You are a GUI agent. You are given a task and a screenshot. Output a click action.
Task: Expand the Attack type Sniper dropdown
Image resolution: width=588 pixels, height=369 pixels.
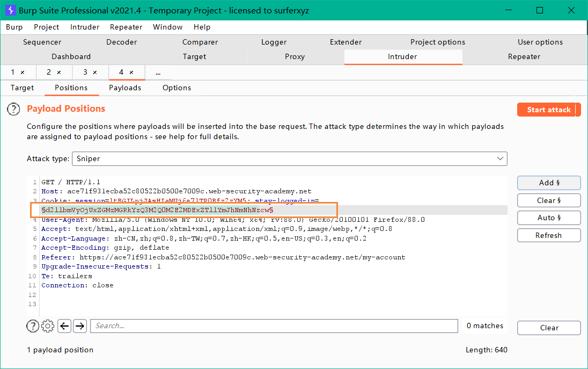tap(500, 158)
